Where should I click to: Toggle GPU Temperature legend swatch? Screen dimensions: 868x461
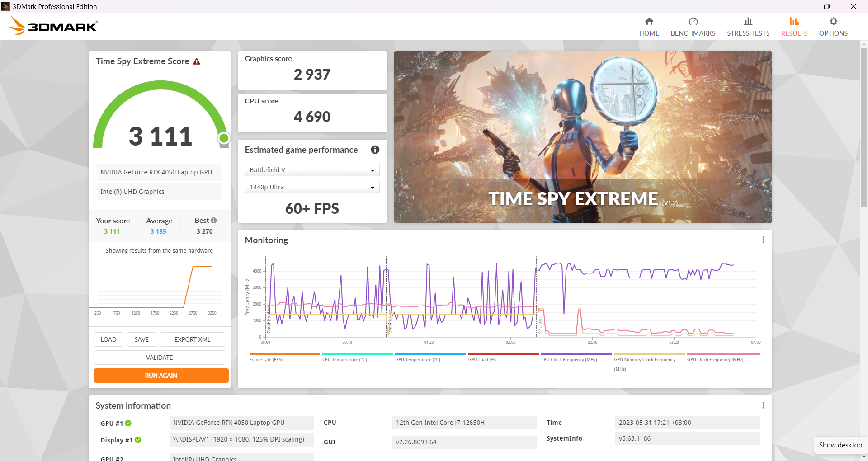(x=430, y=354)
